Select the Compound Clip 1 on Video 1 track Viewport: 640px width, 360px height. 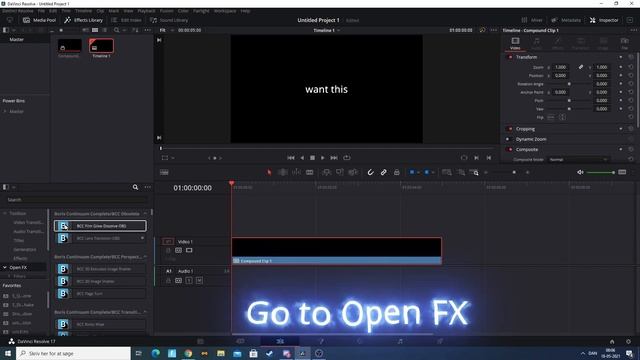[336, 251]
